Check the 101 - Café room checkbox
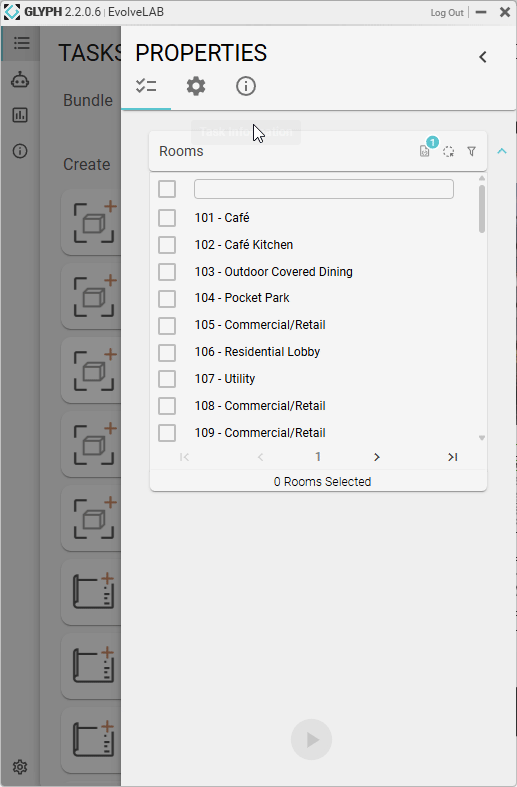Image resolution: width=517 pixels, height=787 pixels. [x=167, y=218]
